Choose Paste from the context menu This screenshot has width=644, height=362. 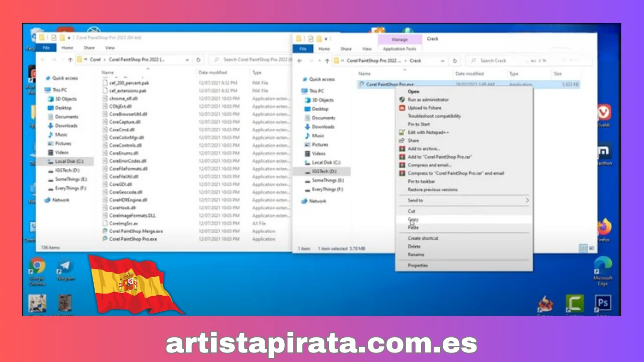tap(413, 227)
